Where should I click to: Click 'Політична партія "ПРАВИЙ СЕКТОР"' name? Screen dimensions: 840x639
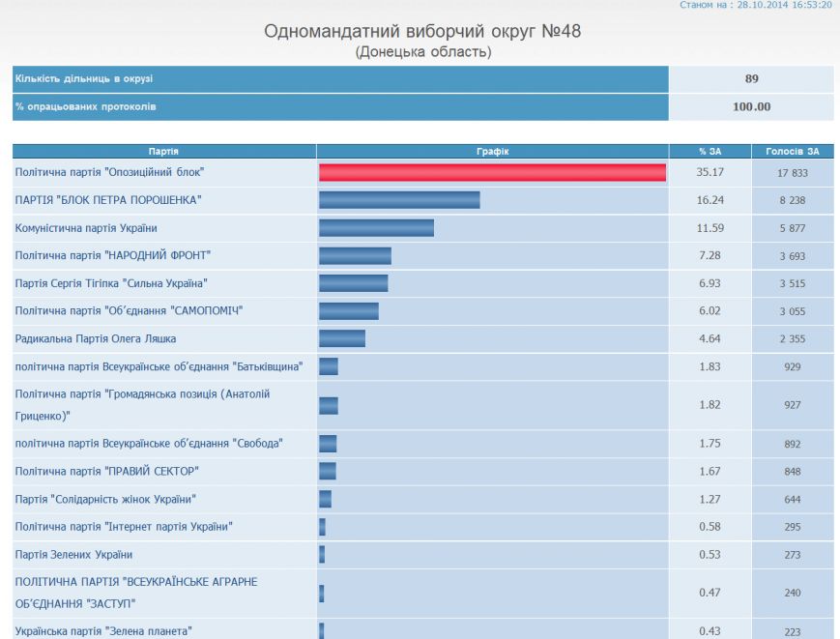pos(106,472)
